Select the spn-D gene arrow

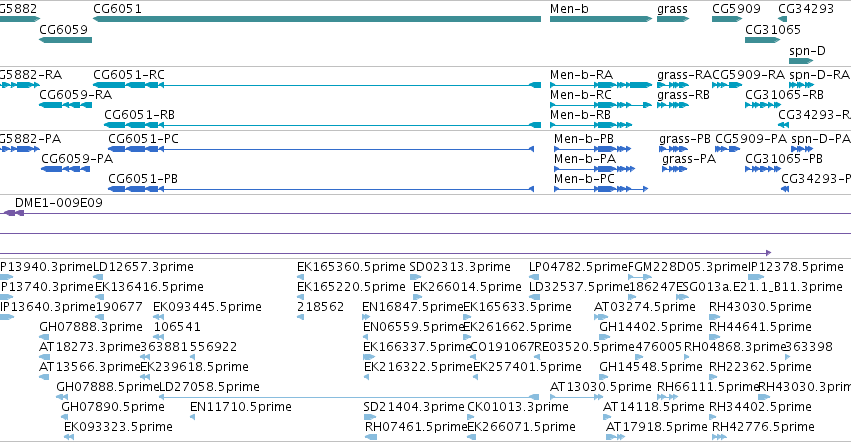click(801, 61)
